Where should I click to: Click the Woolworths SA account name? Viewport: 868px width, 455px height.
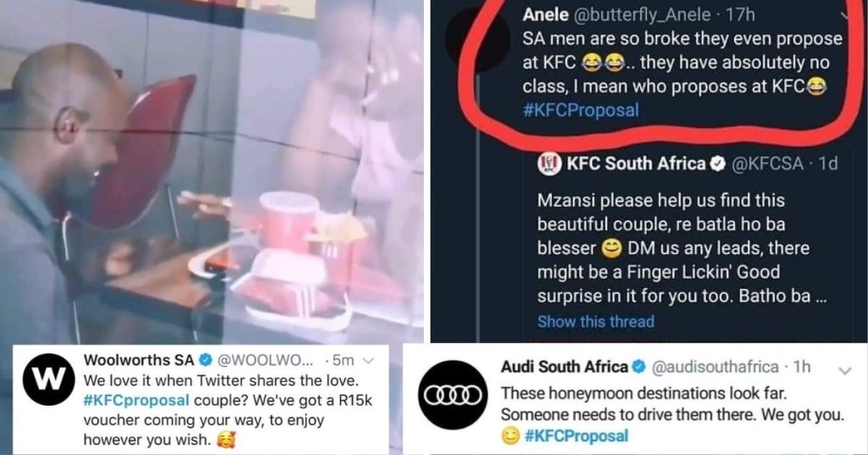tap(131, 360)
